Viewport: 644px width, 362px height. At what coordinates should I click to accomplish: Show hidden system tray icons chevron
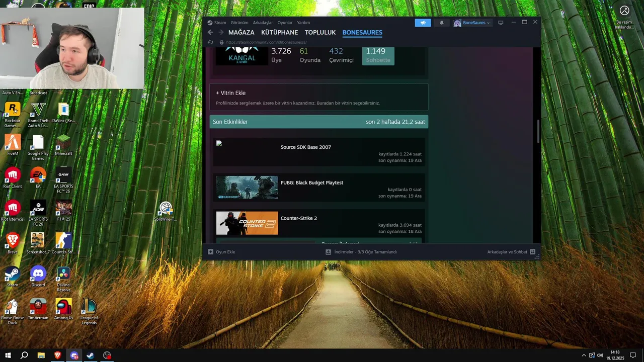coord(584,355)
